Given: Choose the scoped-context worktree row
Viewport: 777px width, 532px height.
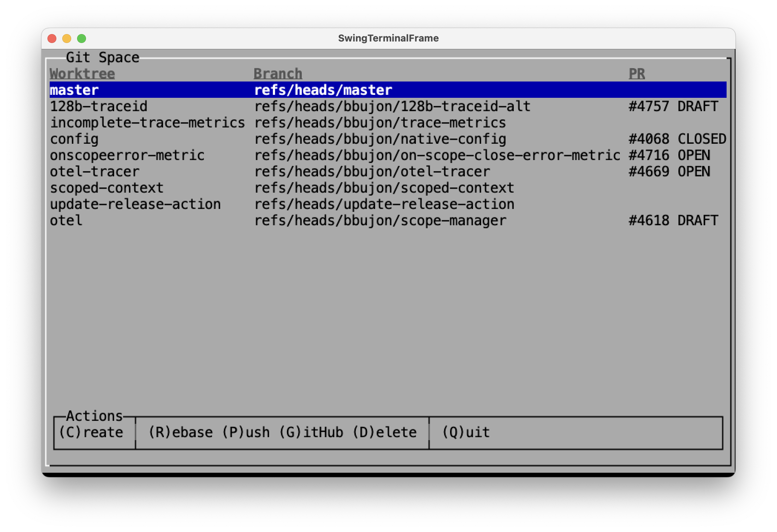Looking at the screenshot, I should click(x=107, y=188).
